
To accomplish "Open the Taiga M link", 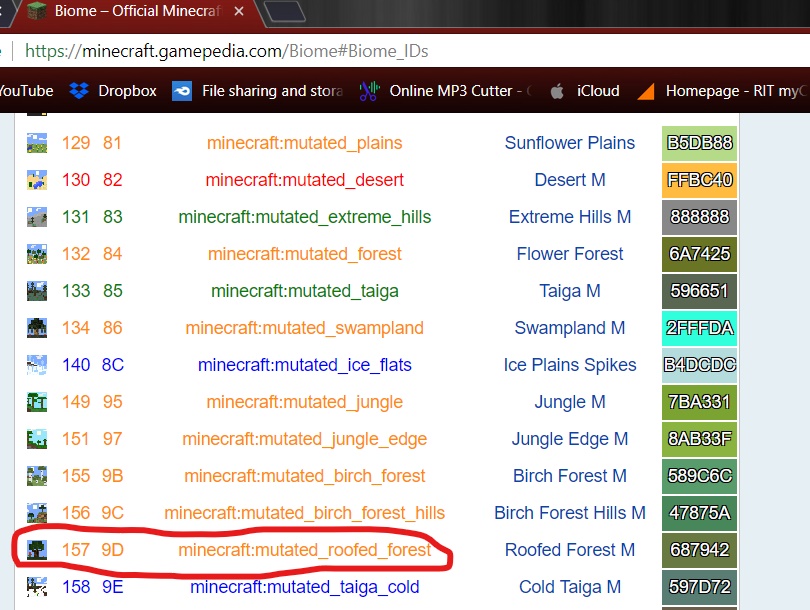I will tap(570, 291).
